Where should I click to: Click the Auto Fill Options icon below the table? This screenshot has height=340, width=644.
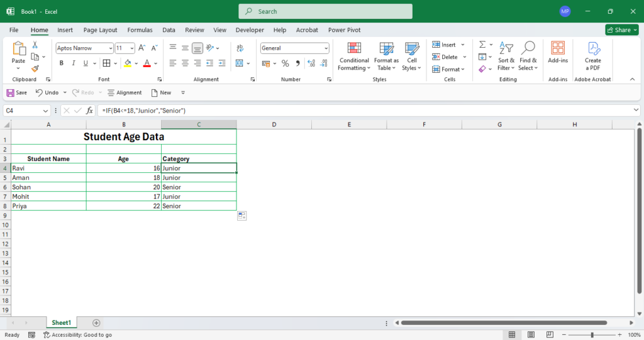[242, 216]
